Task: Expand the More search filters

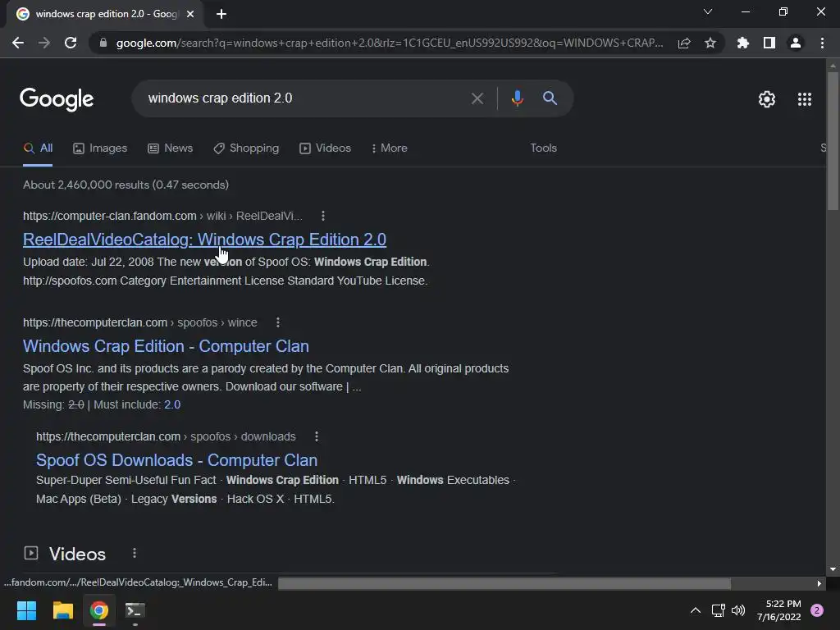Action: click(390, 148)
